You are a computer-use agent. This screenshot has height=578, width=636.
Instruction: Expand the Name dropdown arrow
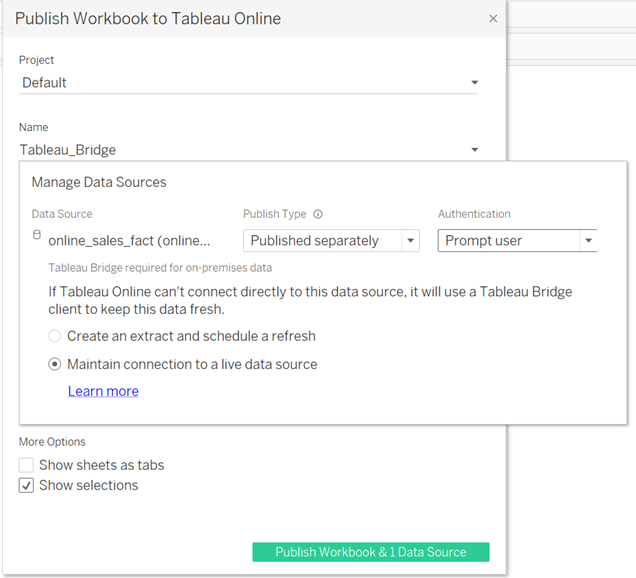(474, 150)
